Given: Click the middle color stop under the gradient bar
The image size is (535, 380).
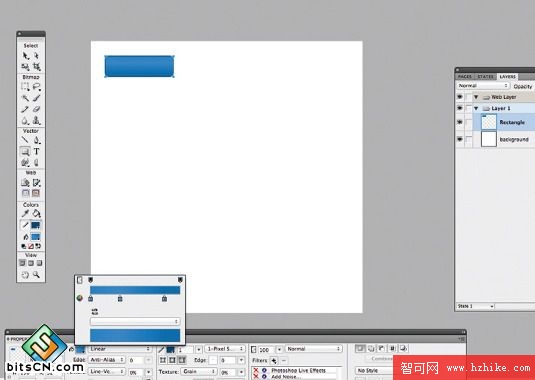Looking at the screenshot, I should point(120,299).
